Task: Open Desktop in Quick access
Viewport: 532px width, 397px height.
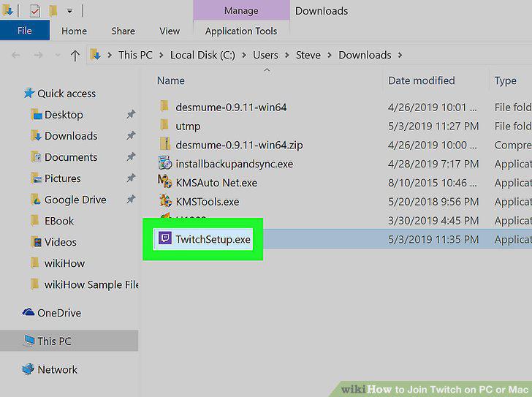Action: [64, 115]
